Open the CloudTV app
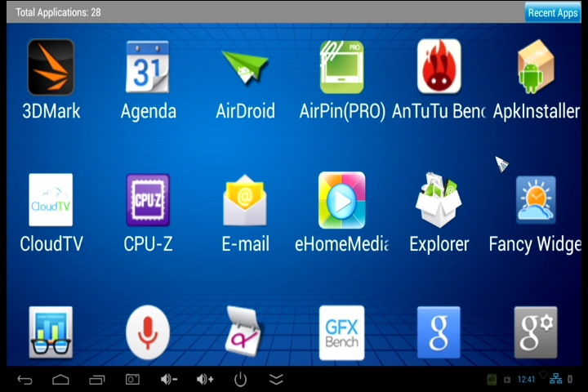This screenshot has height=392, width=588. [x=51, y=200]
